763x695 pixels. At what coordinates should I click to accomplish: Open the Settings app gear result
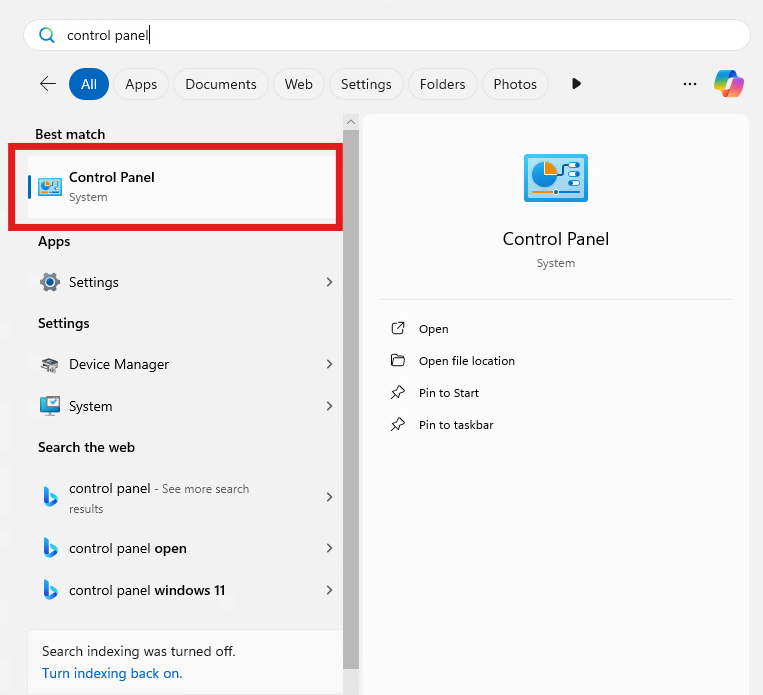pyautogui.click(x=93, y=283)
